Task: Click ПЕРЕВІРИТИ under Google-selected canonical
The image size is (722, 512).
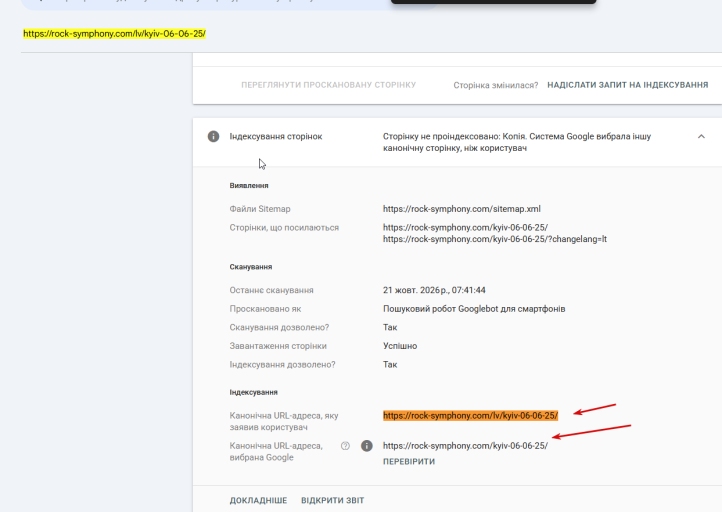Action: coord(409,461)
